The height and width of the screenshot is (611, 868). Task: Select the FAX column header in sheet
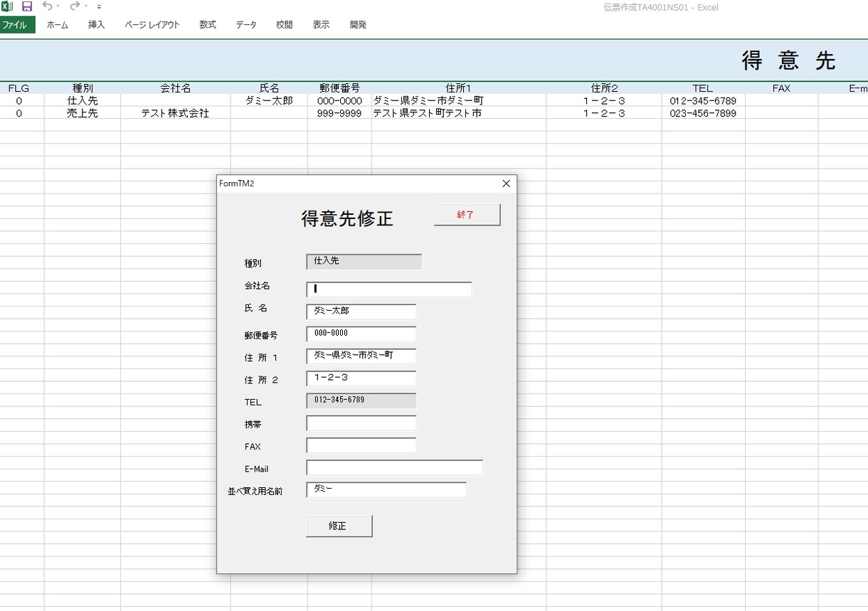click(x=781, y=88)
